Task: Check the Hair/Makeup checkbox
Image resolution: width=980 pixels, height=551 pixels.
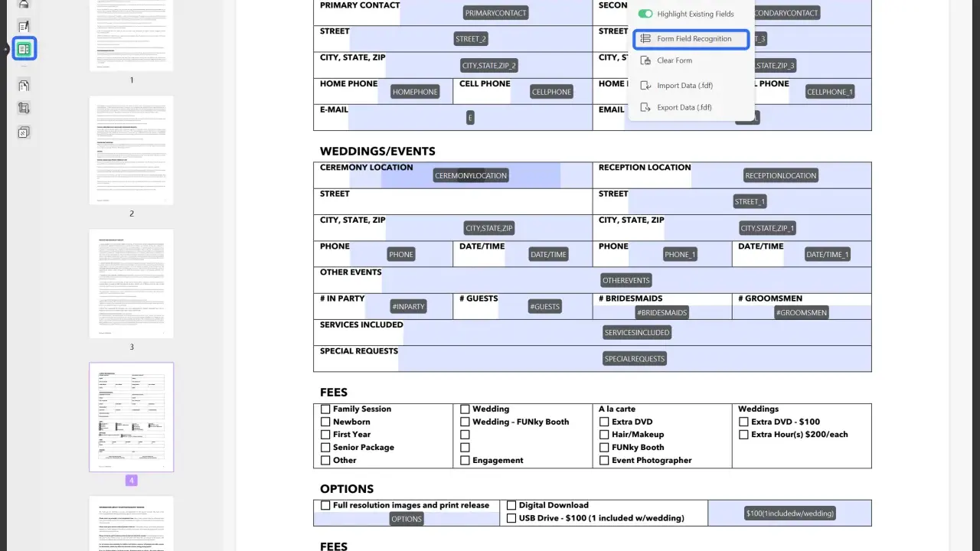Action: click(x=604, y=435)
